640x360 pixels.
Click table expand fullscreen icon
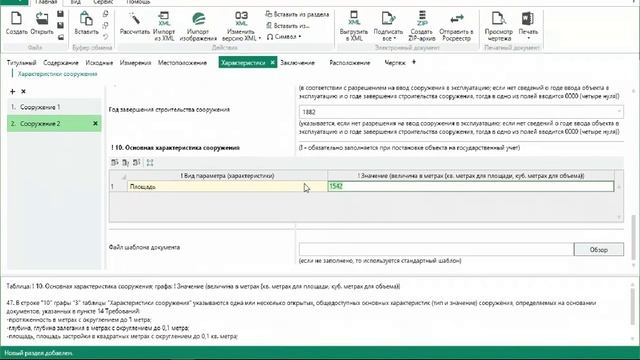point(150,162)
